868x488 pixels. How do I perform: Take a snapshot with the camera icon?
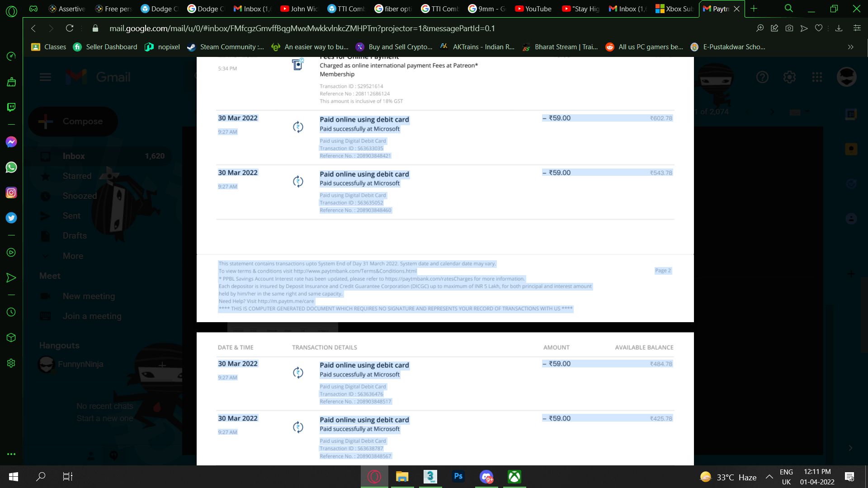click(789, 28)
